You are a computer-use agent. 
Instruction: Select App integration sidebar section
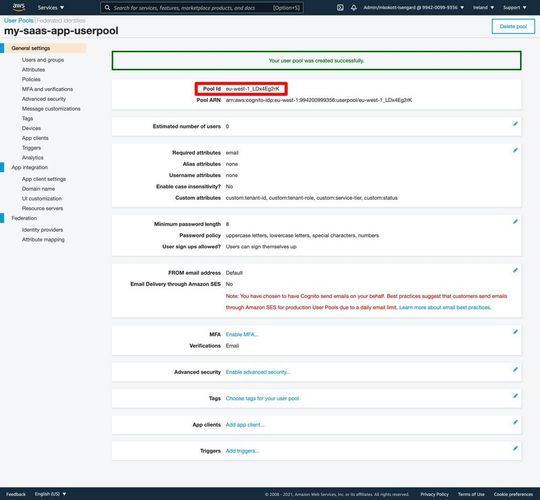tap(30, 167)
